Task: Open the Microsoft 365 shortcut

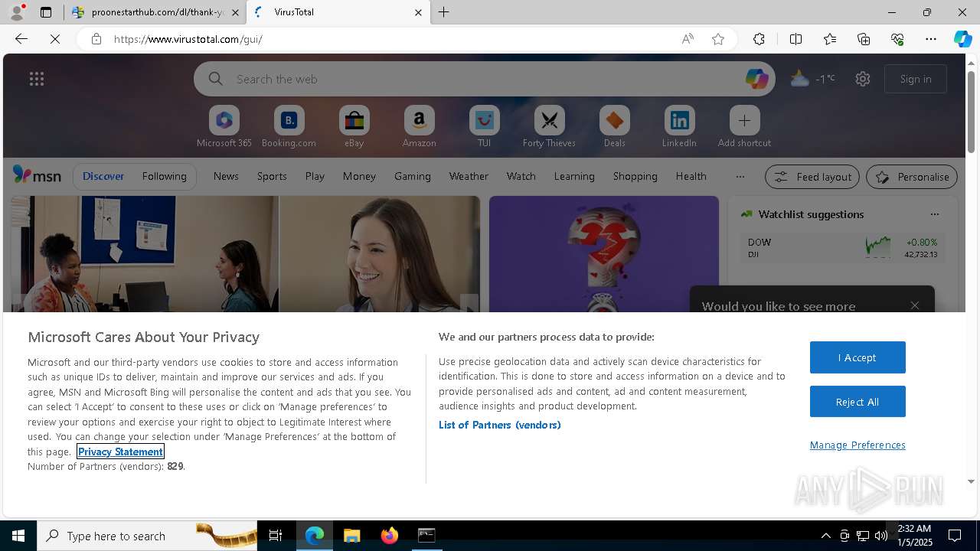Action: 224,127
